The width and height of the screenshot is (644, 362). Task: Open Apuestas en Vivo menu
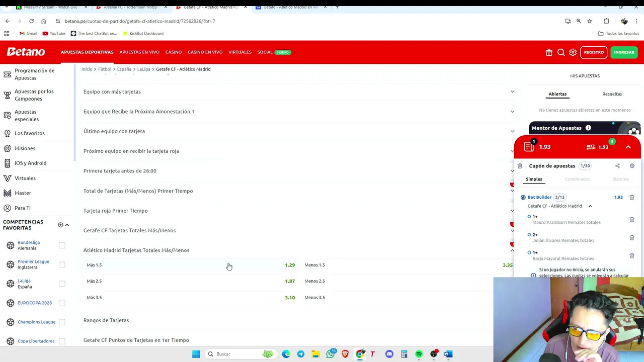click(139, 52)
